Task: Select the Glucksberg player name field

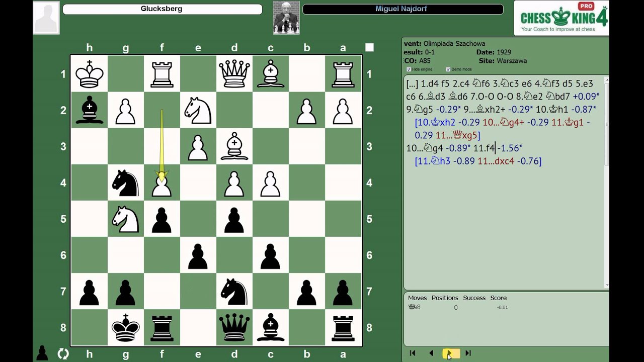Action: [163, 9]
